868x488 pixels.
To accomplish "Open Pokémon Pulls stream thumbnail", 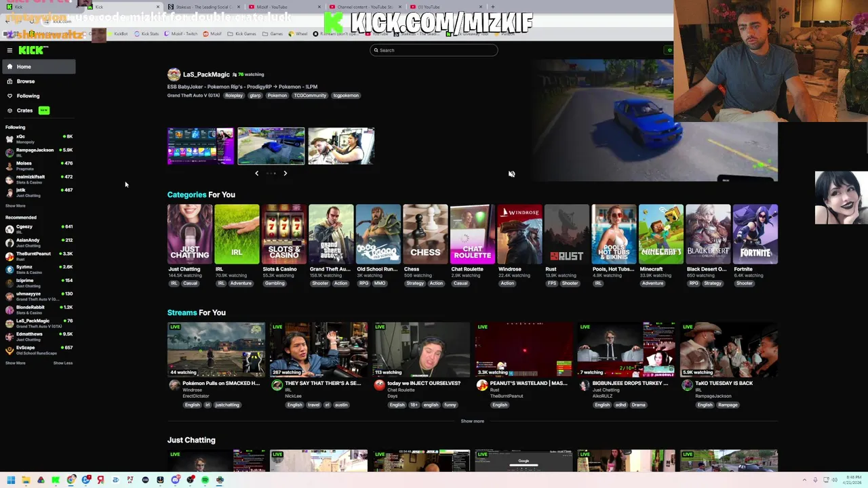I will coord(216,350).
